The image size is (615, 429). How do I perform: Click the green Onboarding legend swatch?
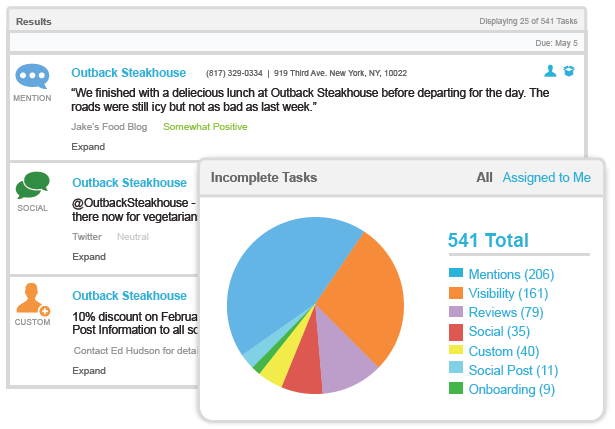tap(456, 388)
